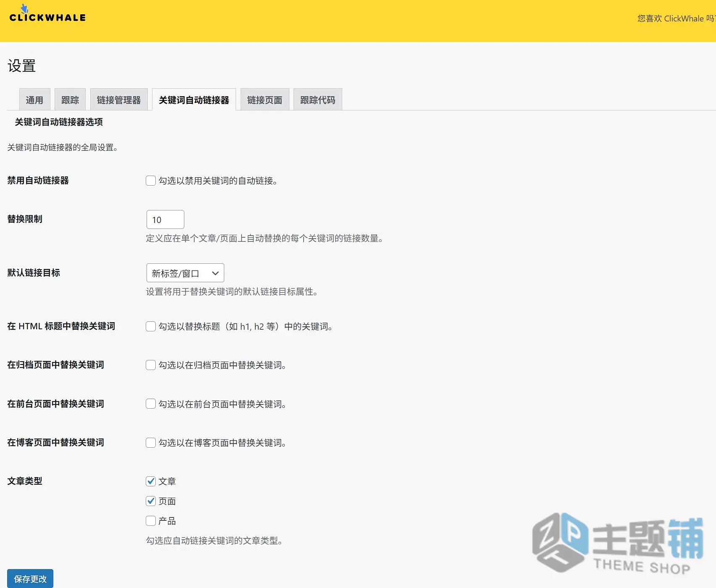Click the 设置将用于替换关键词 description
The image size is (716, 588).
tap(232, 291)
